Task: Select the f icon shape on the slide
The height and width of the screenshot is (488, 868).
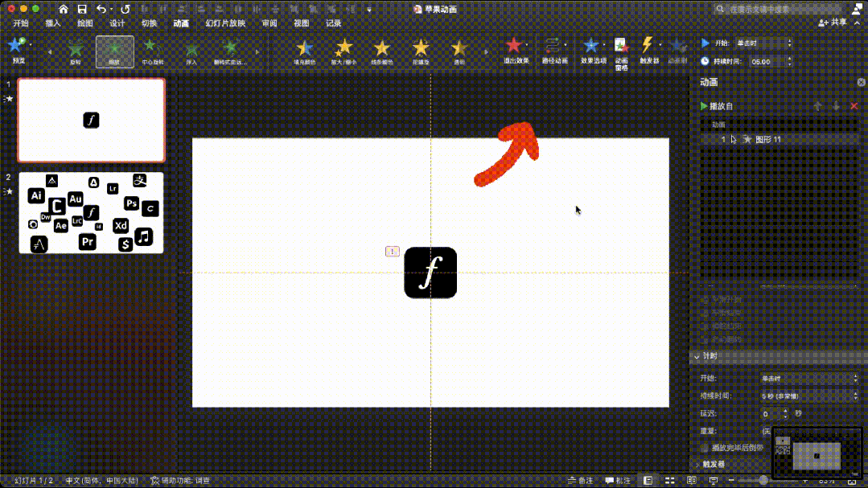Action: pyautogui.click(x=430, y=273)
